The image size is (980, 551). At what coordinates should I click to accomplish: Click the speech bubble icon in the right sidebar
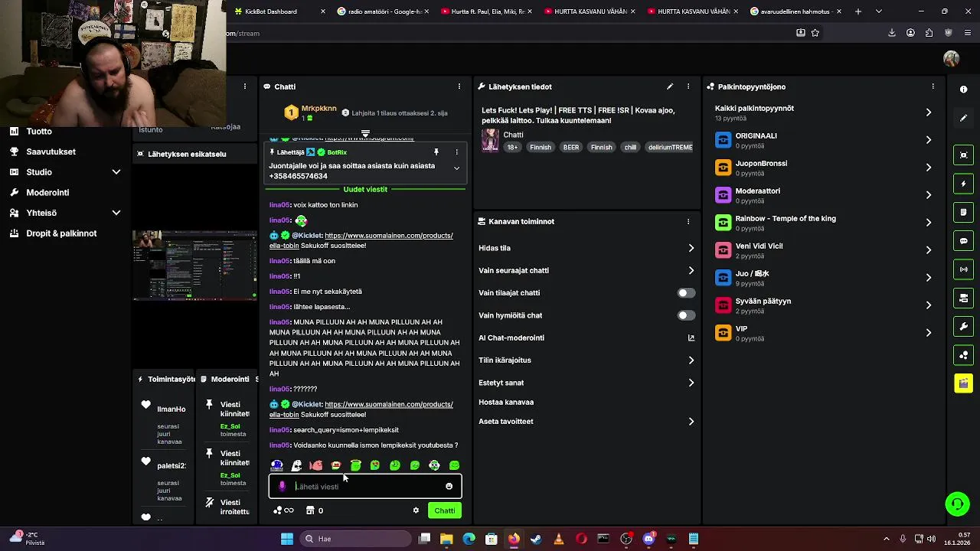[x=964, y=241]
